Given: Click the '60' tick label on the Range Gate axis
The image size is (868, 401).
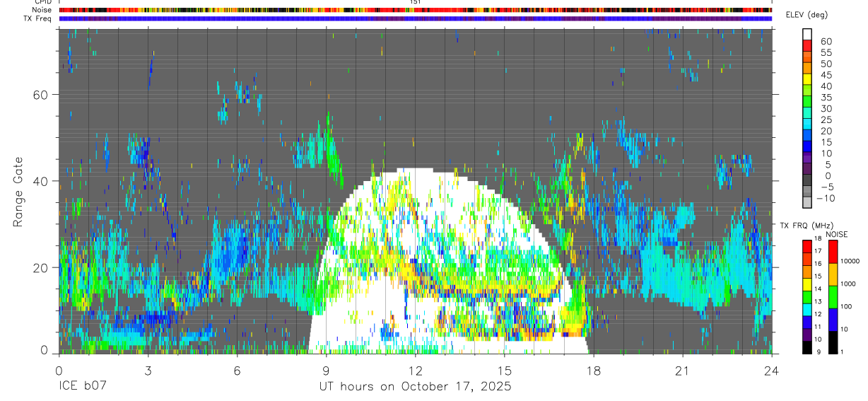Looking at the screenshot, I should click(x=41, y=95).
